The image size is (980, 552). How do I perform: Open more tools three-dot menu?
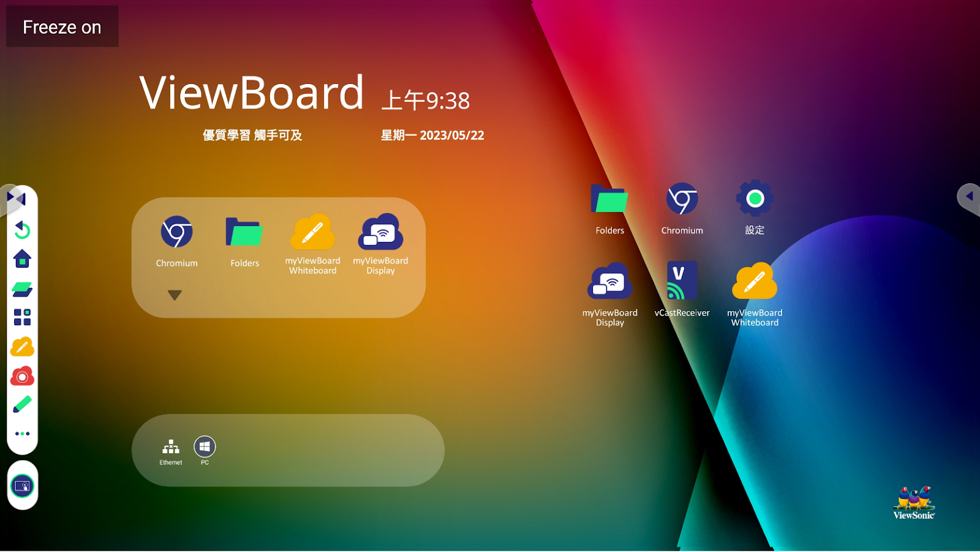click(22, 434)
